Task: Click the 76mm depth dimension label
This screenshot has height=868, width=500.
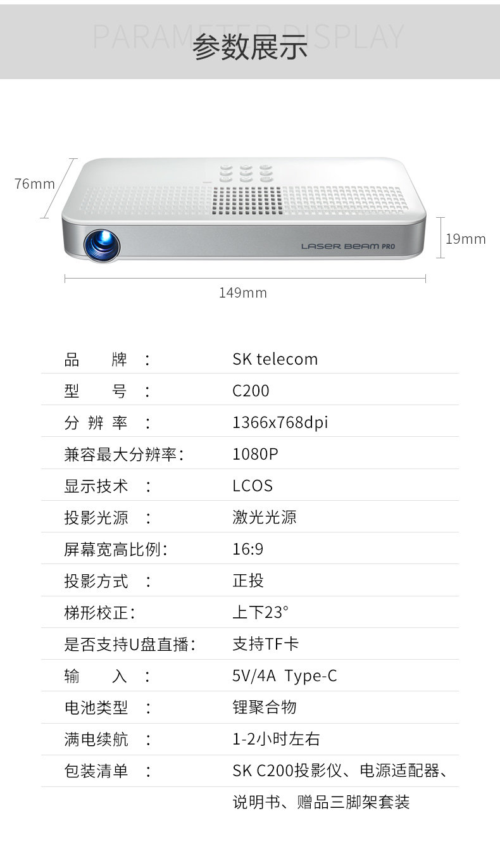Action: pos(35,184)
